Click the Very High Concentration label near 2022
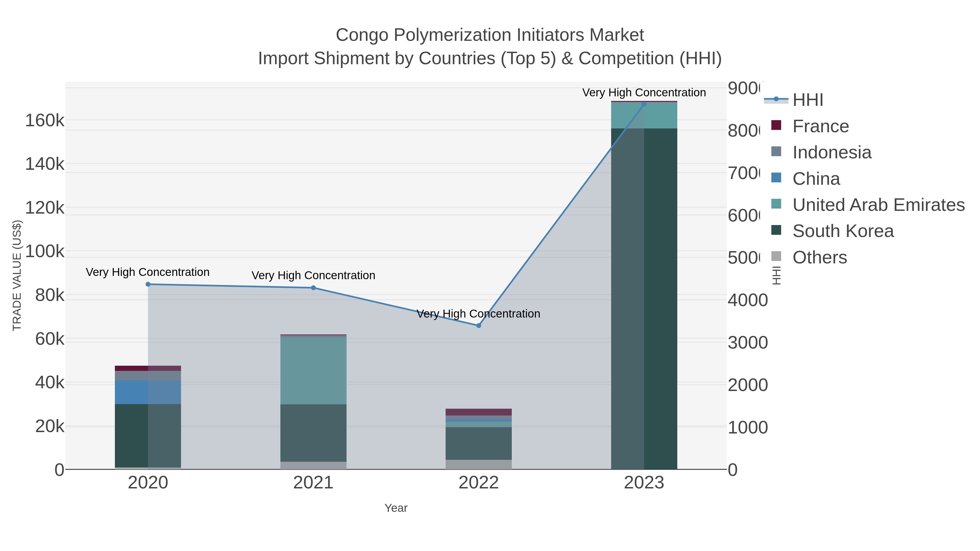Viewport: 980px width, 551px height. (478, 314)
